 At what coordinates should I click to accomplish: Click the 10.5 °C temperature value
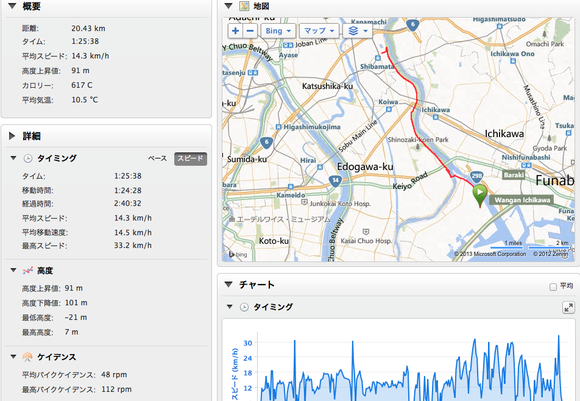click(85, 100)
